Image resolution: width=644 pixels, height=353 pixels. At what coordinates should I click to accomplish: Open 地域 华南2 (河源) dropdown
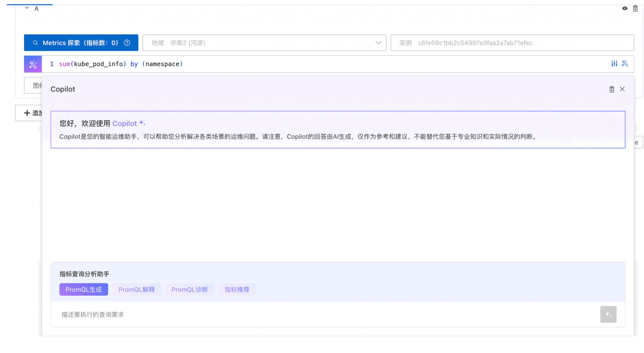point(264,43)
